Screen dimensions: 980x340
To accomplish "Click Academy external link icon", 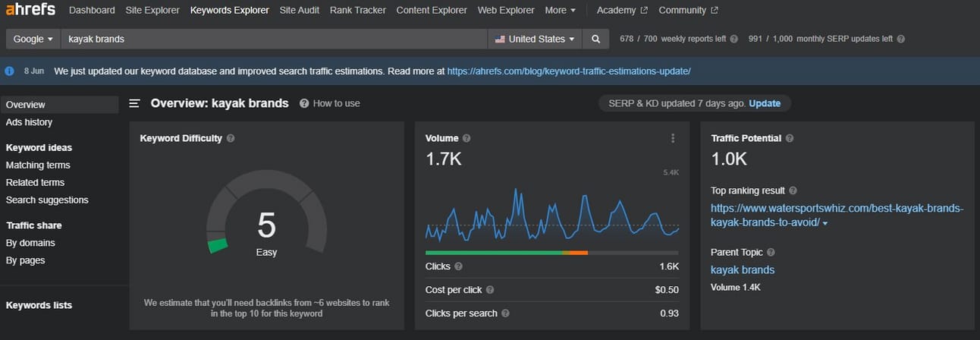I will (x=644, y=11).
